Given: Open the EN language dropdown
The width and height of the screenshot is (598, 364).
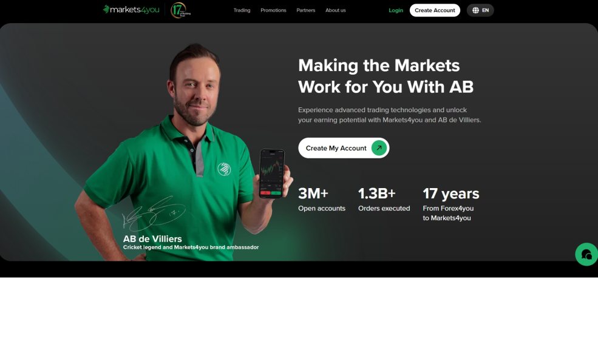Looking at the screenshot, I should click(480, 10).
